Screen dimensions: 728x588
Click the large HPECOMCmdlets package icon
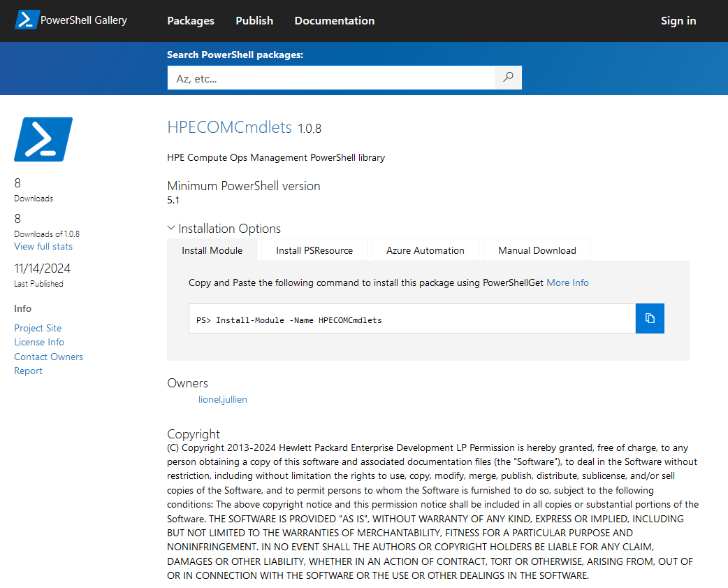[x=43, y=139]
